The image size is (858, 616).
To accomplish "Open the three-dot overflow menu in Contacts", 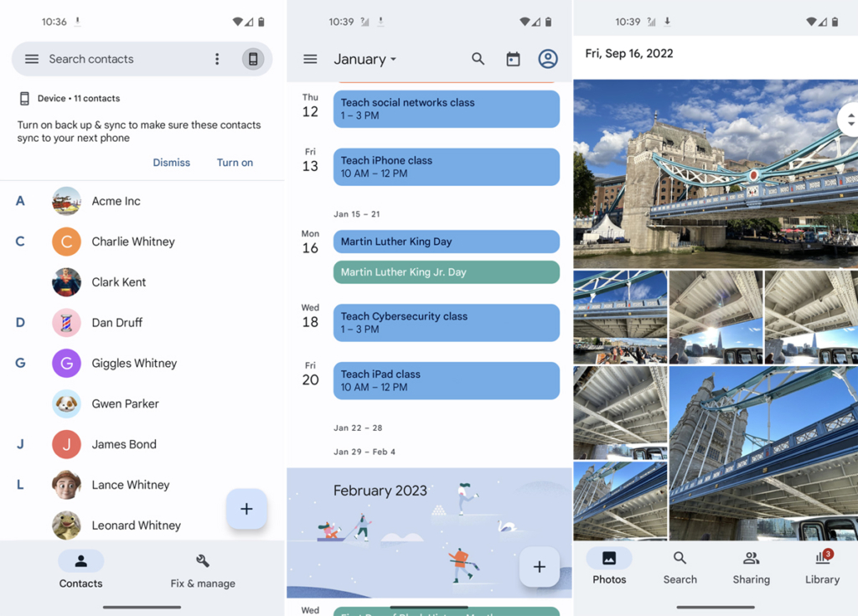I will 217,60.
